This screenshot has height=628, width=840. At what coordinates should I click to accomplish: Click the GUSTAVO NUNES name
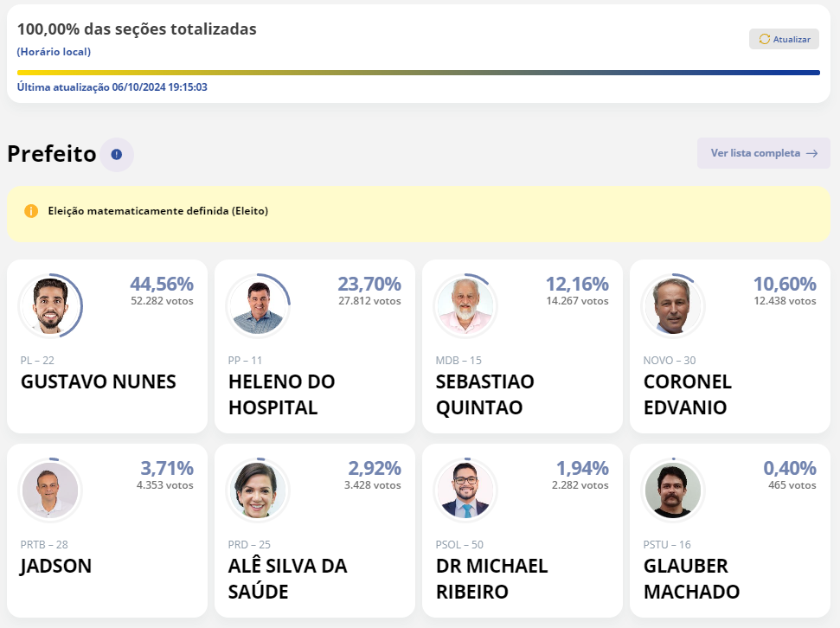click(x=98, y=381)
